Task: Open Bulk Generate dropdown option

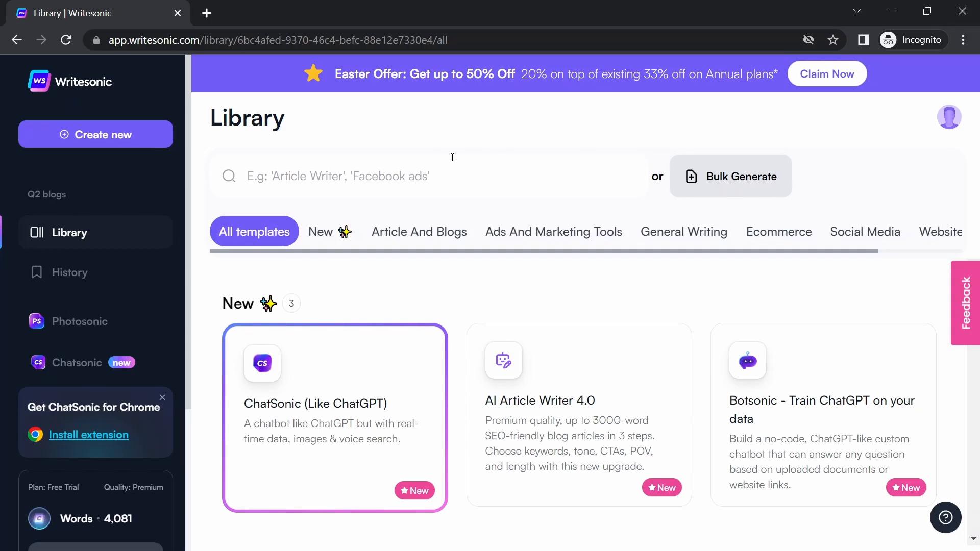Action: pyautogui.click(x=730, y=176)
